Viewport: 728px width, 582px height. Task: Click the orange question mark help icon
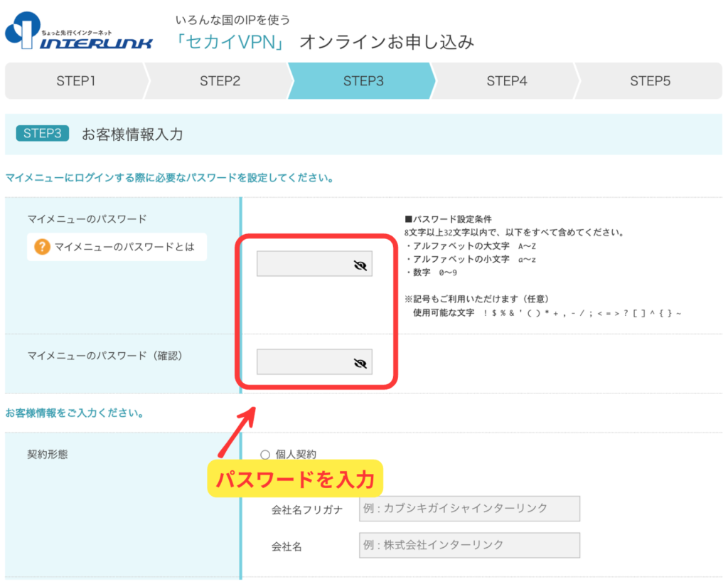(42, 247)
